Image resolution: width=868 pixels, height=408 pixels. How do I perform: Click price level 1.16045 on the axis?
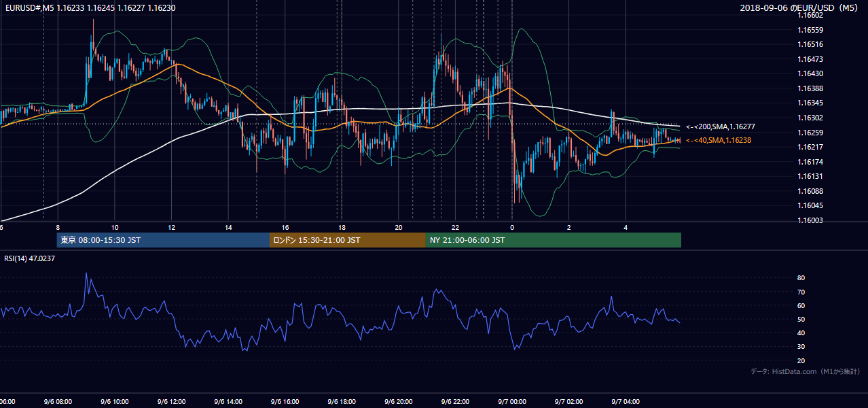810,205
